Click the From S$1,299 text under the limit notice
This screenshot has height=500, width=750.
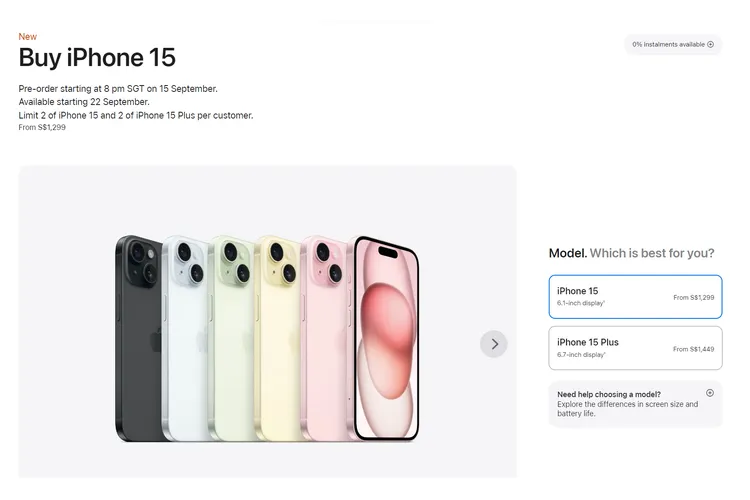pyautogui.click(x=42, y=127)
